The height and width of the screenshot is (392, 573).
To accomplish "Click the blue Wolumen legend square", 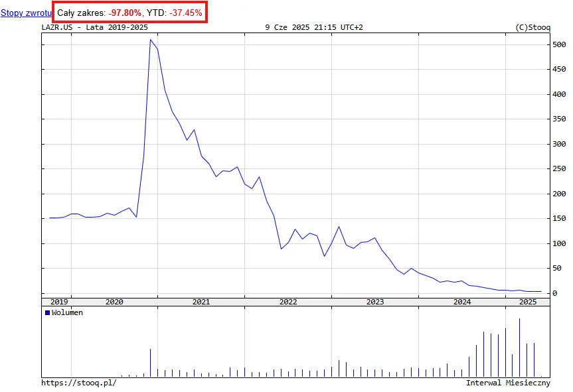I will click(47, 313).
